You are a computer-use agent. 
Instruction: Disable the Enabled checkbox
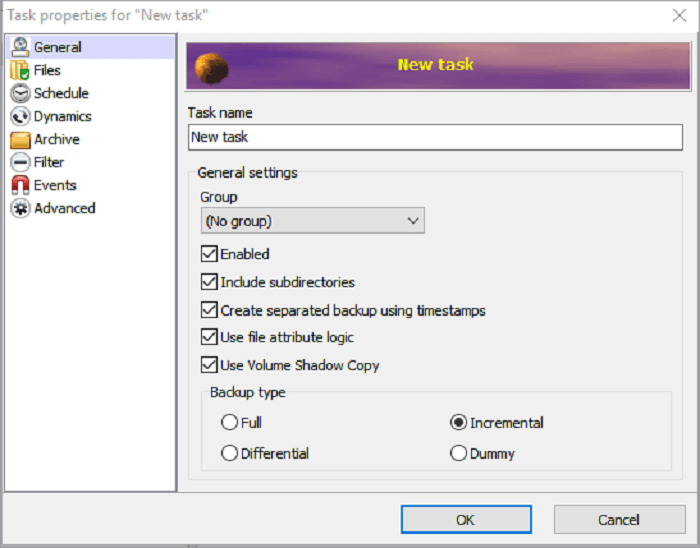[x=209, y=254]
